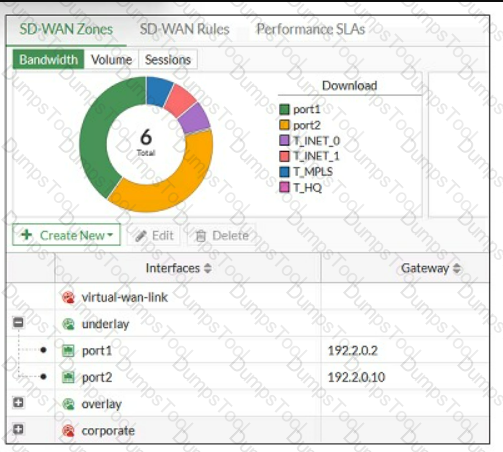Switch chart to Sessions view

tap(168, 60)
